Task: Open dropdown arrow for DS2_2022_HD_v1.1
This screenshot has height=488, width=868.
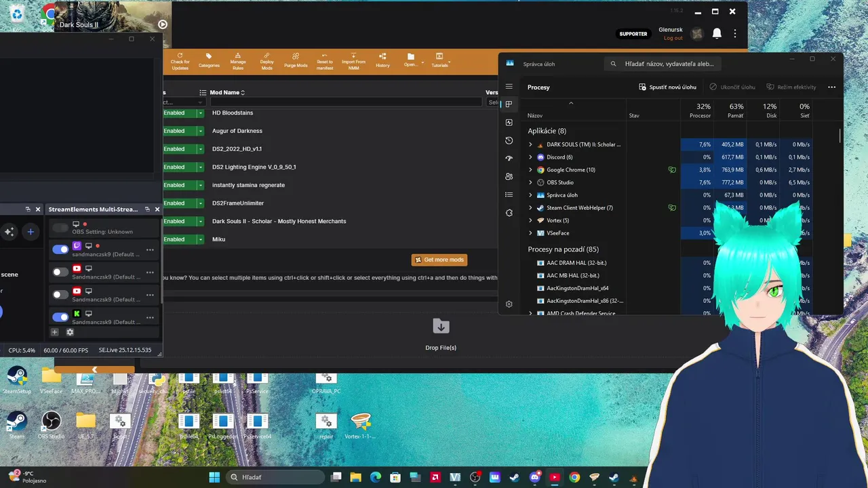Action: pos(201,149)
